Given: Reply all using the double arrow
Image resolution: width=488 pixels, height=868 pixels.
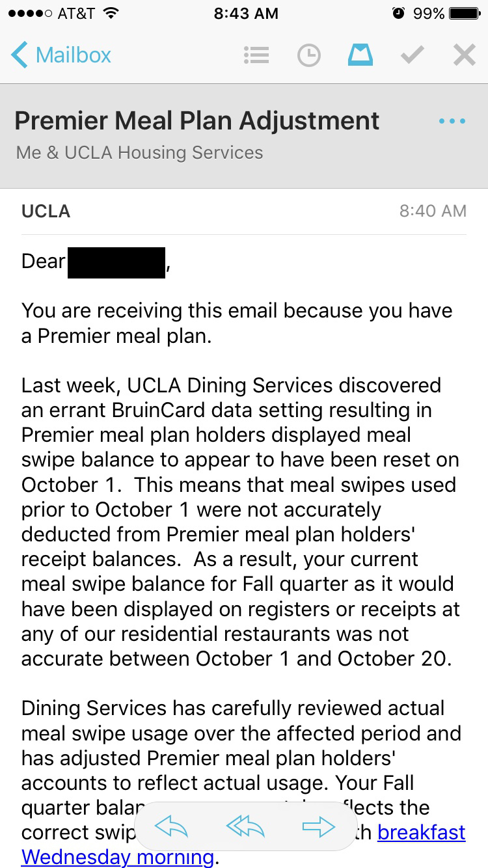Looking at the screenshot, I should point(245,827).
